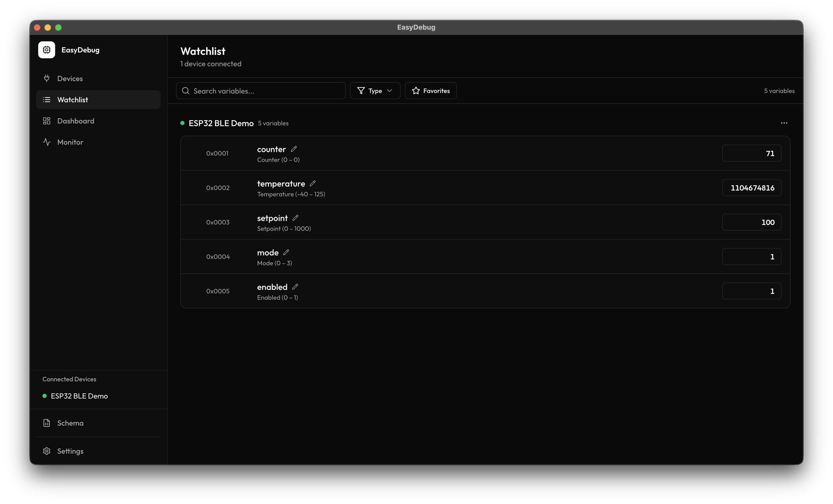Select ESP32 BLE Demo under Connected Devices
Viewport: 833px width, 504px height.
click(x=79, y=396)
